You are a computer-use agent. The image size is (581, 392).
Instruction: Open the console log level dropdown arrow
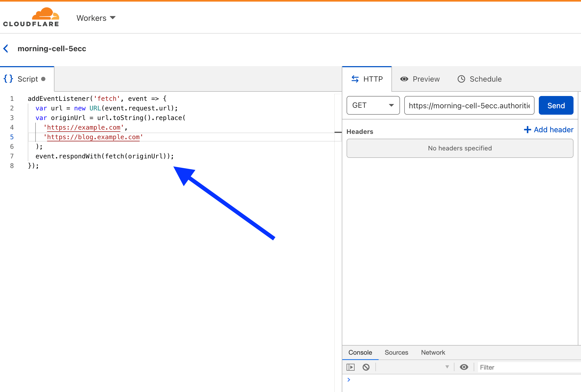[x=447, y=367]
